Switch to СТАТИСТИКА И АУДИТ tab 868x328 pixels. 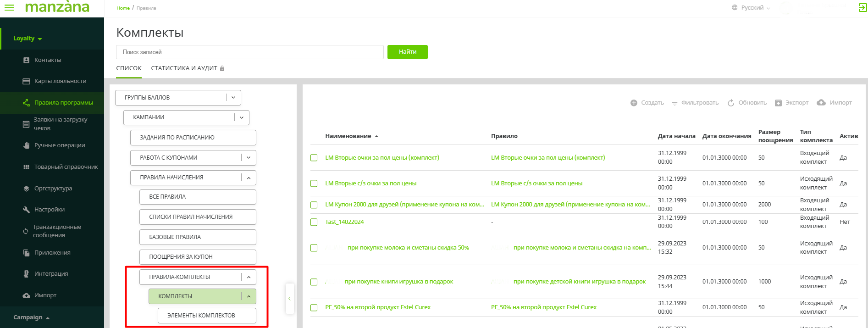click(184, 68)
